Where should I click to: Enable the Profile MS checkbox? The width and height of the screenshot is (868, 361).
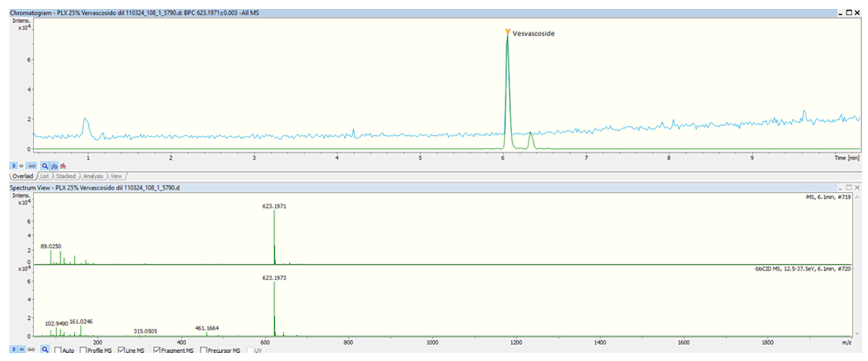pos(83,350)
